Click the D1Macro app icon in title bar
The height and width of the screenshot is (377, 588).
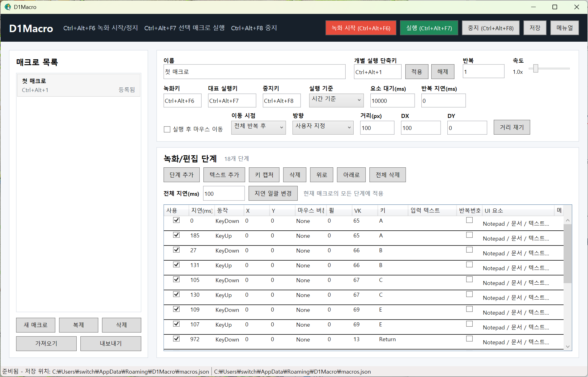(x=7, y=7)
